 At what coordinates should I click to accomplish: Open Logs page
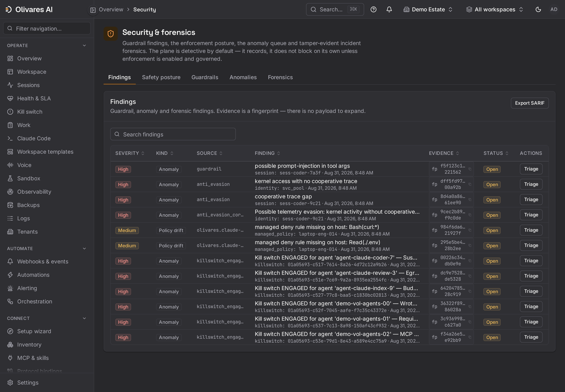[x=47, y=218]
